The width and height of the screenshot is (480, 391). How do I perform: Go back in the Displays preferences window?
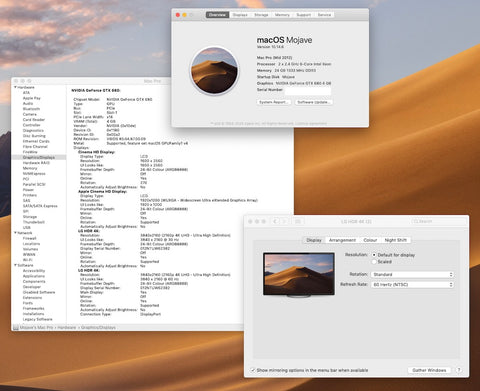[275, 221]
